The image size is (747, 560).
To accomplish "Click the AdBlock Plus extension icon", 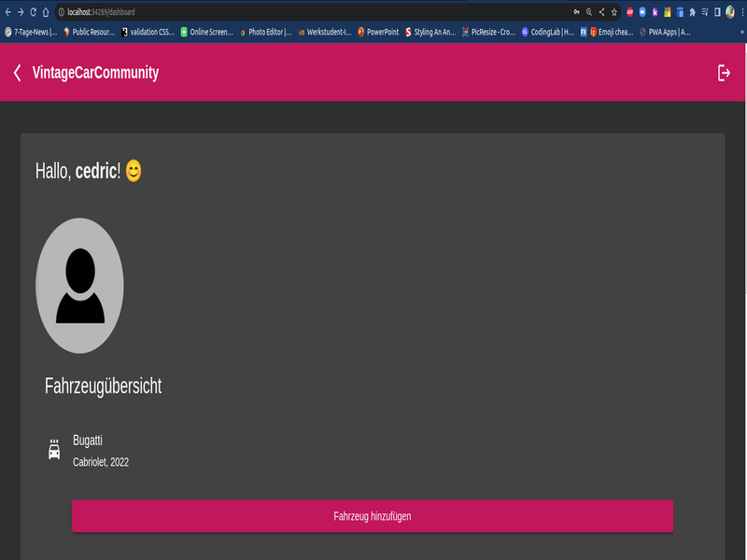I will coord(629,12).
